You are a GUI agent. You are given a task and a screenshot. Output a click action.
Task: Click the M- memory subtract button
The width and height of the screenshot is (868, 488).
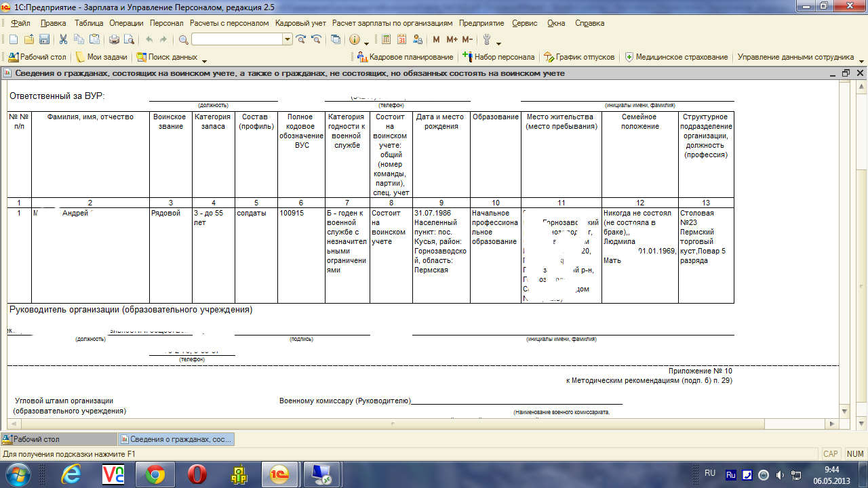(x=467, y=39)
